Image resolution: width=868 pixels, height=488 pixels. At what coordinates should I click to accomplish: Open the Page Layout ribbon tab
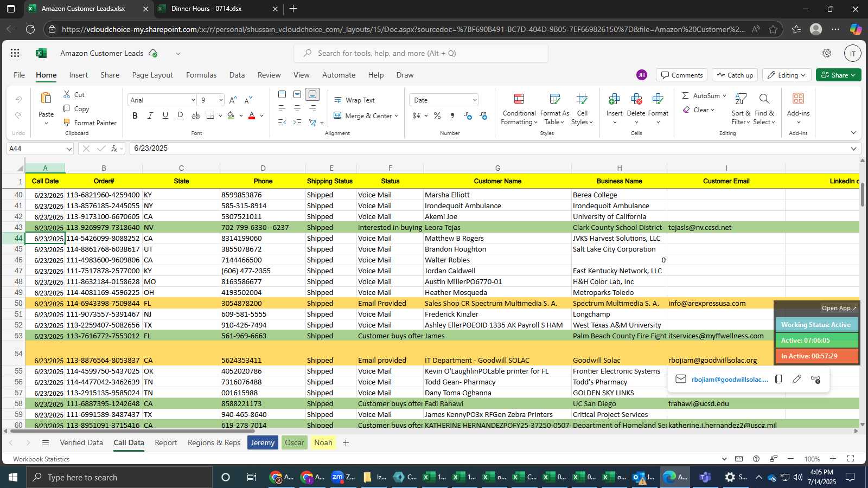(x=152, y=75)
